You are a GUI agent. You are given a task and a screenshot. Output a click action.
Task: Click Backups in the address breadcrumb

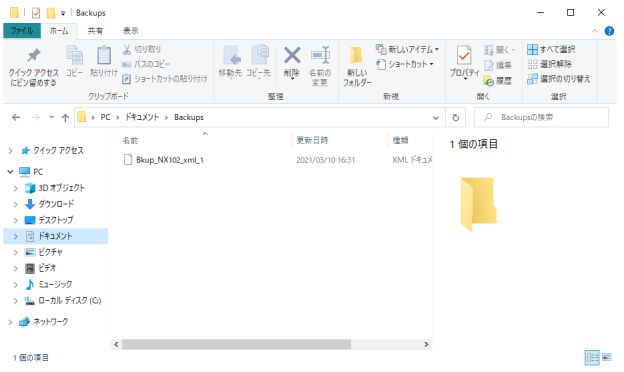click(189, 117)
